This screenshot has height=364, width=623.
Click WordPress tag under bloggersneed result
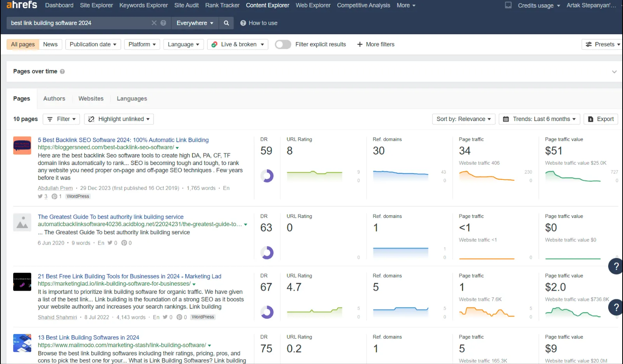click(78, 196)
